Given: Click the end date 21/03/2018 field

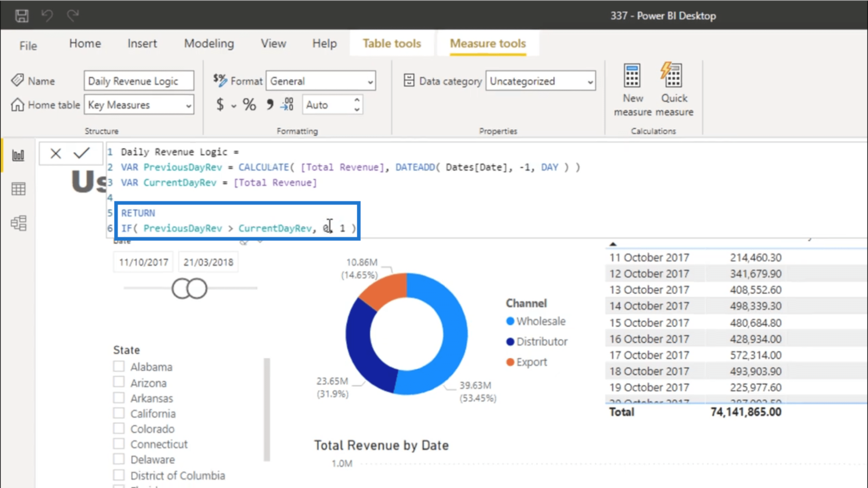Looking at the screenshot, I should (208, 262).
